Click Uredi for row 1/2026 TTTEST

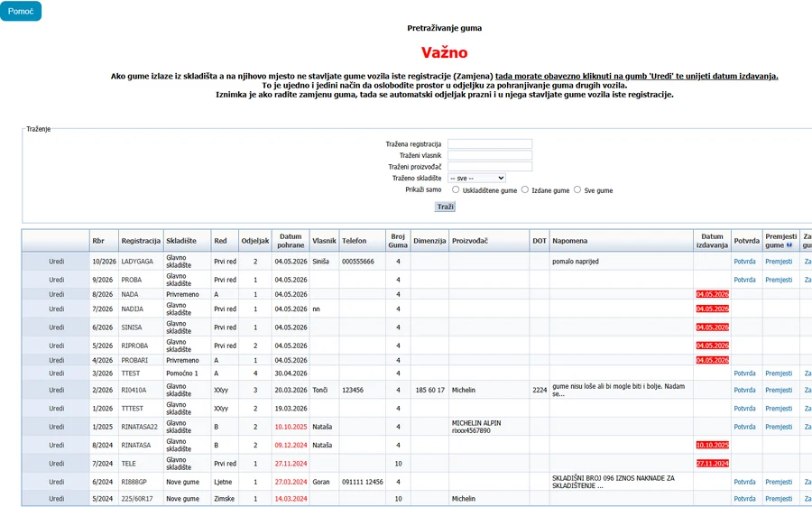click(57, 409)
